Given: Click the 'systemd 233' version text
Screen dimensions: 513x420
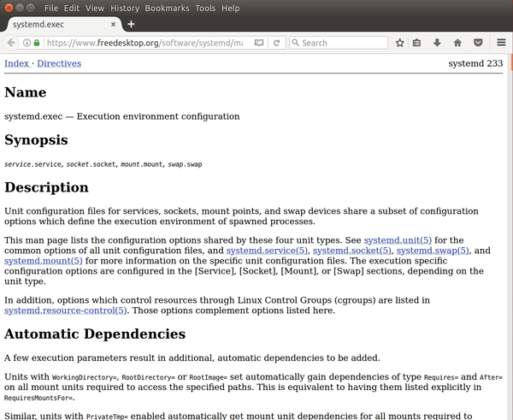Looking at the screenshot, I should pos(475,63).
